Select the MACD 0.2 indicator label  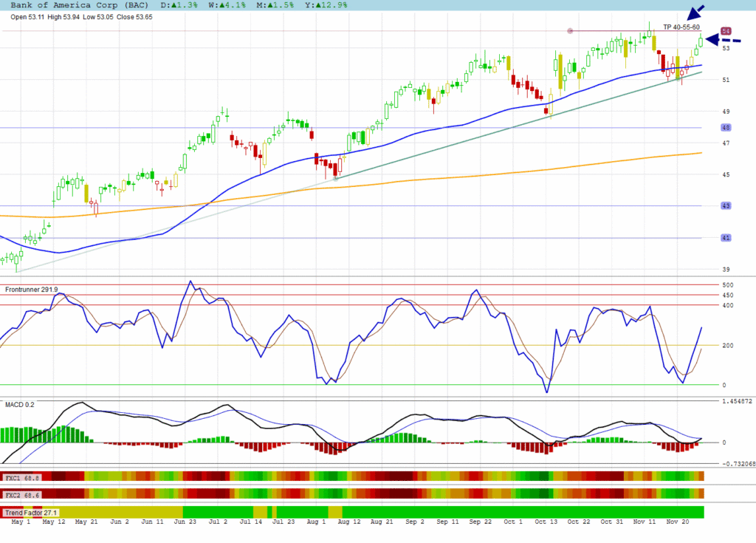click(x=19, y=404)
